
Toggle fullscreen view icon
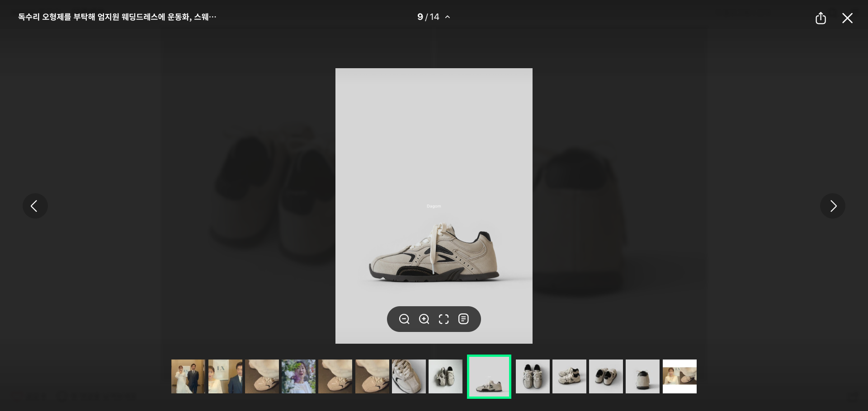pyautogui.click(x=444, y=319)
